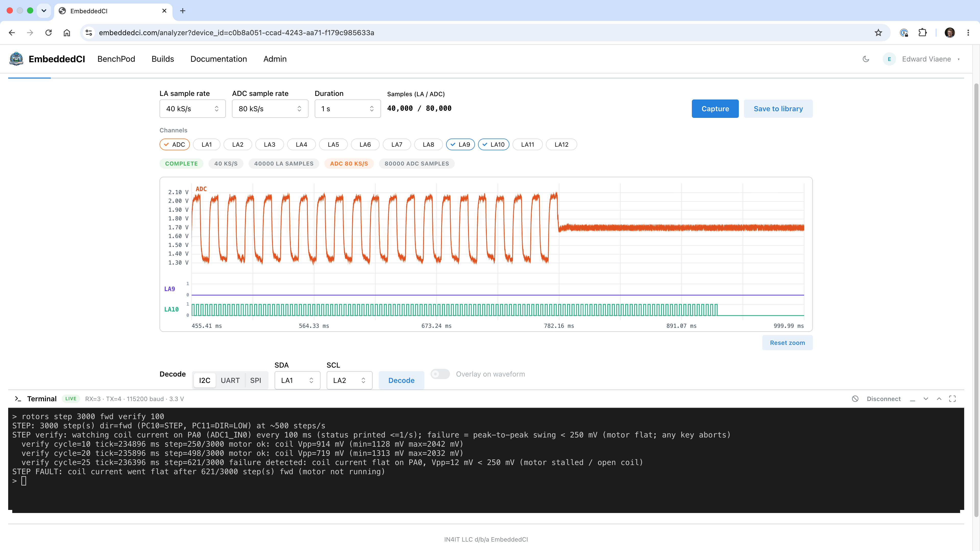Click the disconnect circle-slash icon
Screen dimensions: 980x551
855,398
